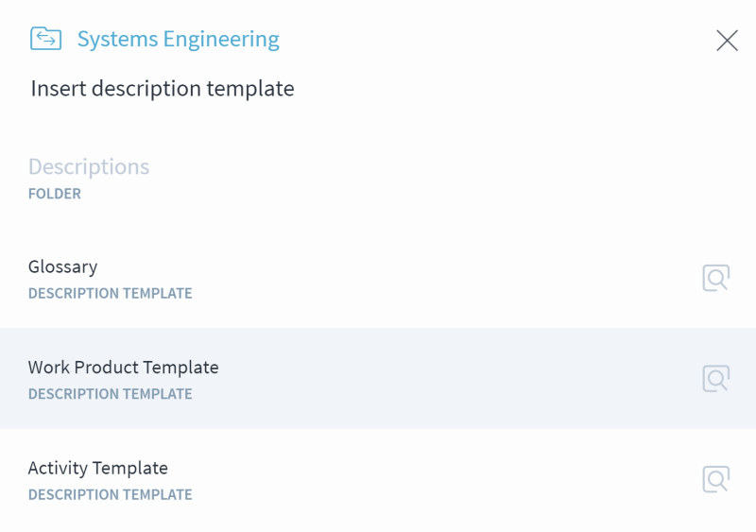Click blank area right of Descriptions folder
The height and width of the screenshot is (532, 756).
434,178
